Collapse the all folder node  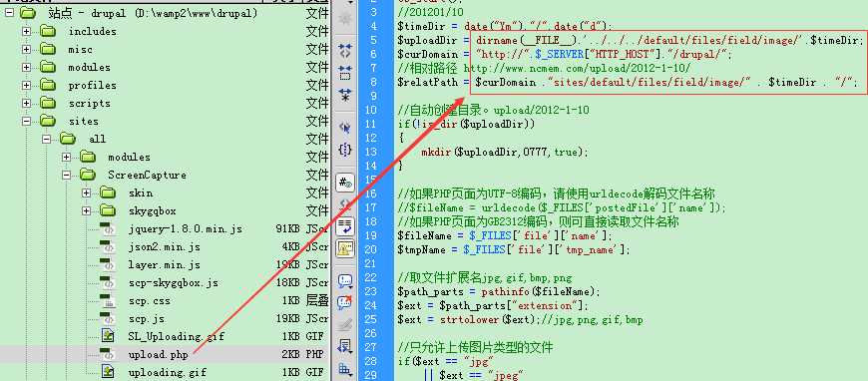click(x=47, y=139)
